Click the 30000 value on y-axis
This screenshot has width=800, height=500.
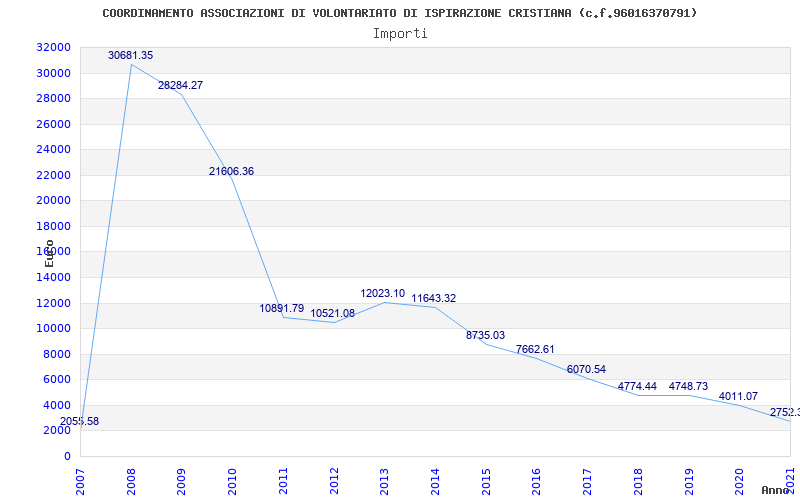coord(54,73)
